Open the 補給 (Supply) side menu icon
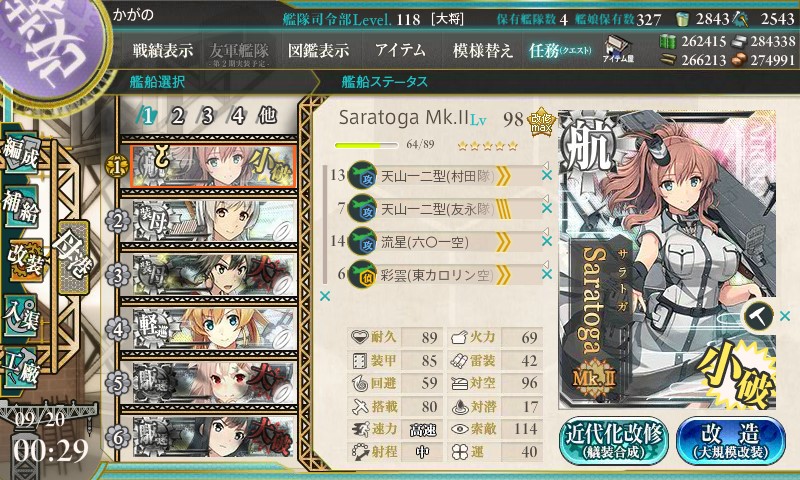Viewport: 800px width, 480px height. pos(21,206)
